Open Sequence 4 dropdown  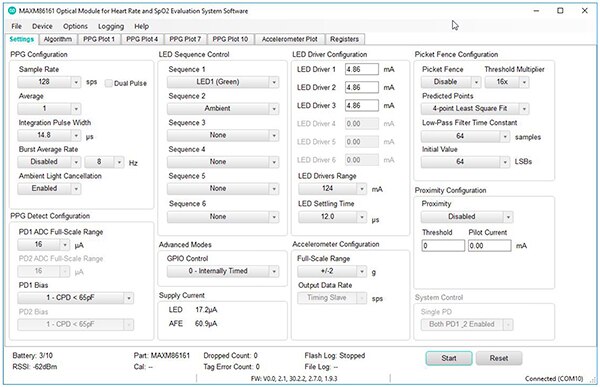pyautogui.click(x=223, y=162)
